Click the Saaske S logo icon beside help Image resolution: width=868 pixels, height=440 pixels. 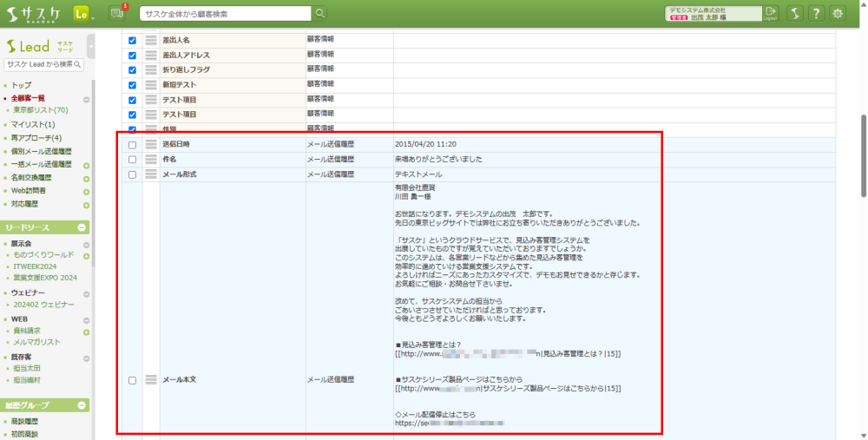(x=795, y=13)
